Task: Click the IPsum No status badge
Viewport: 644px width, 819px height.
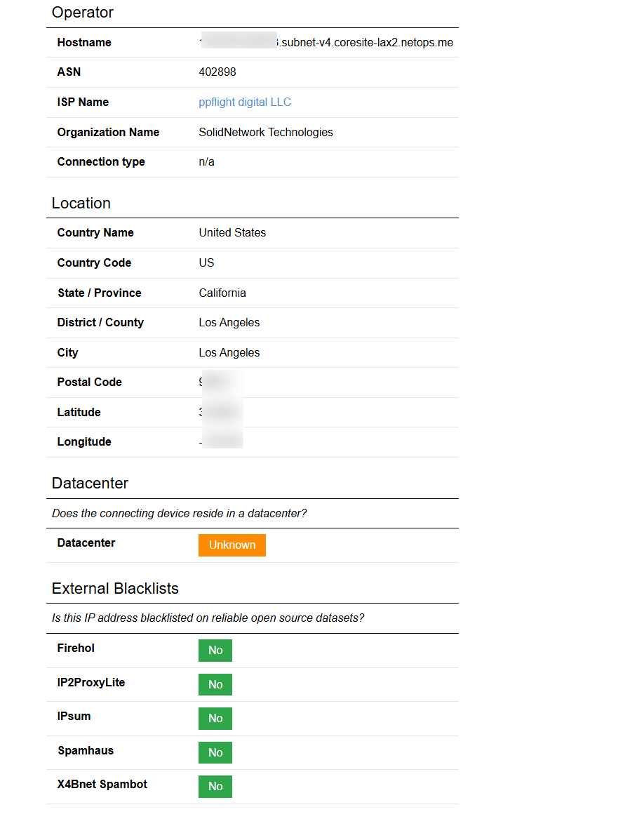Action: tap(215, 718)
